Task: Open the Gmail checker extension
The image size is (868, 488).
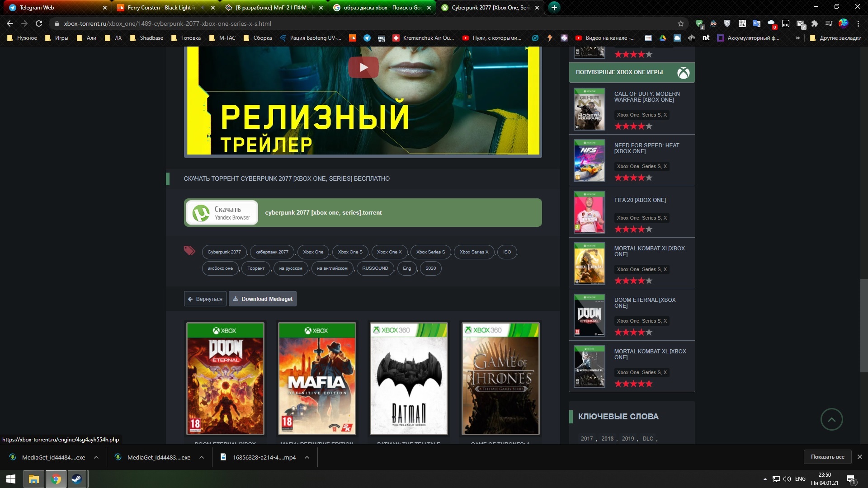Action: pos(801,24)
